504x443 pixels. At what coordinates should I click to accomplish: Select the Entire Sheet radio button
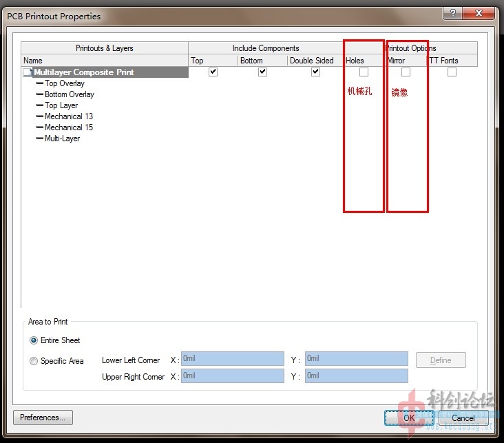pos(34,340)
